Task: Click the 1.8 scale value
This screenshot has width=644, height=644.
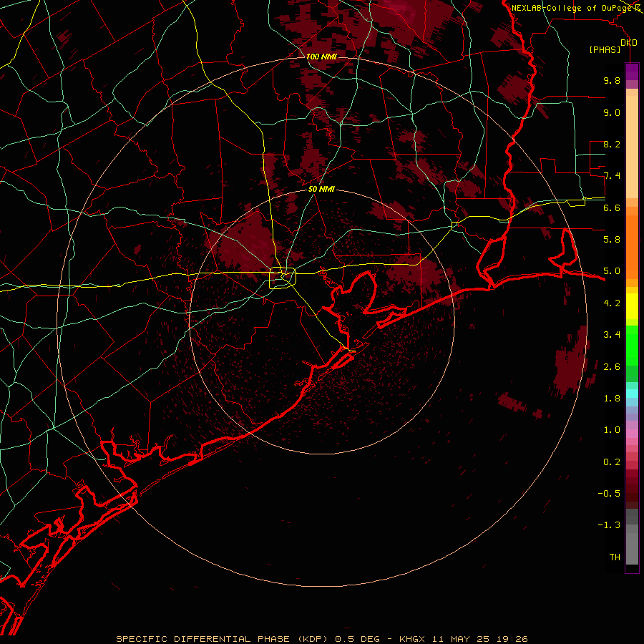Action: point(612,399)
